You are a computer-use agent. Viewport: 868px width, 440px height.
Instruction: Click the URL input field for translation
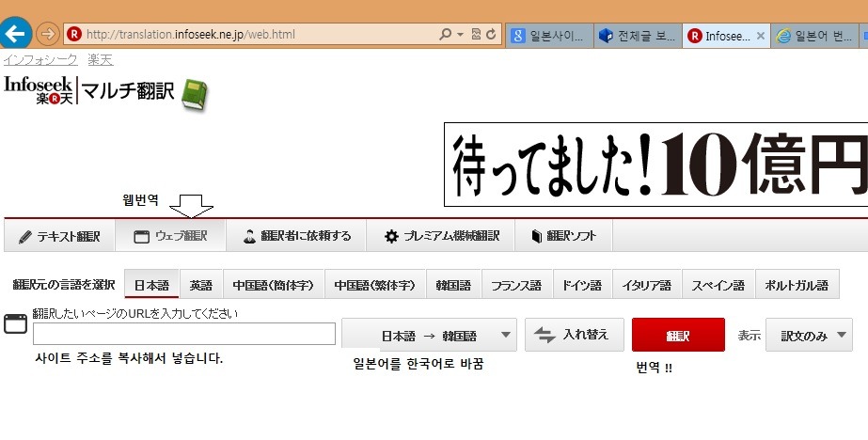pyautogui.click(x=184, y=334)
